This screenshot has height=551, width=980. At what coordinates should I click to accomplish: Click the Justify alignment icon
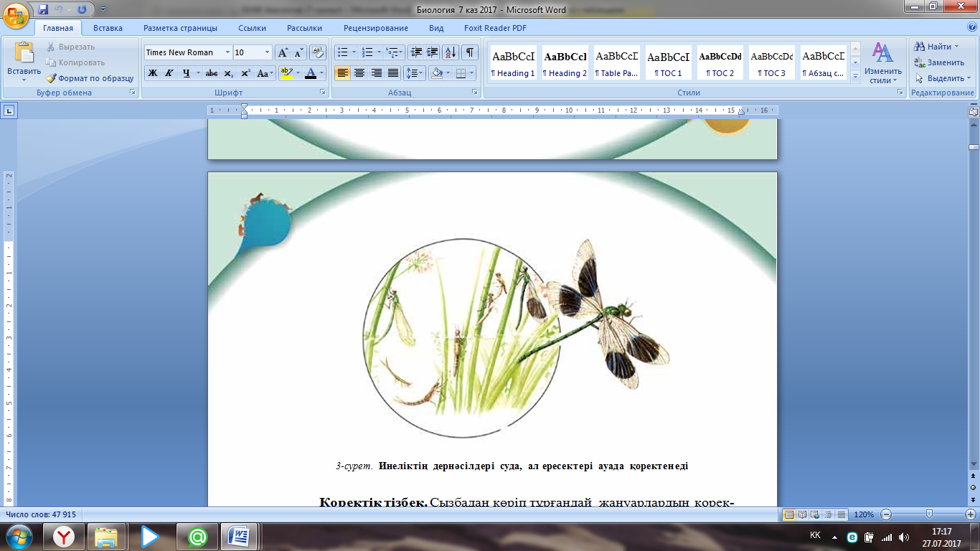pos(393,73)
